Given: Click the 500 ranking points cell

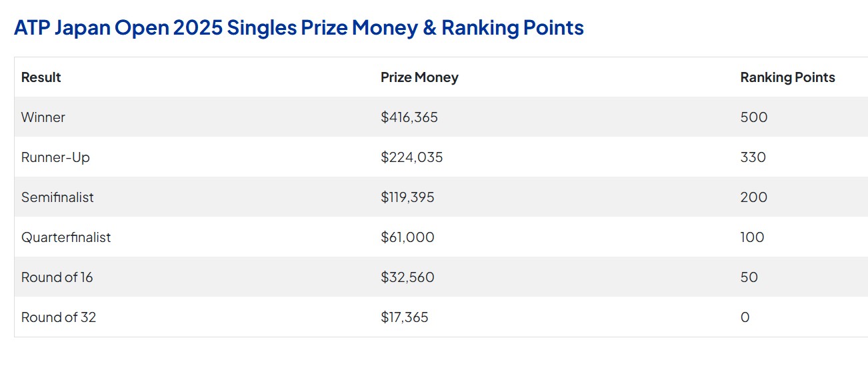Looking at the screenshot, I should (x=754, y=117).
